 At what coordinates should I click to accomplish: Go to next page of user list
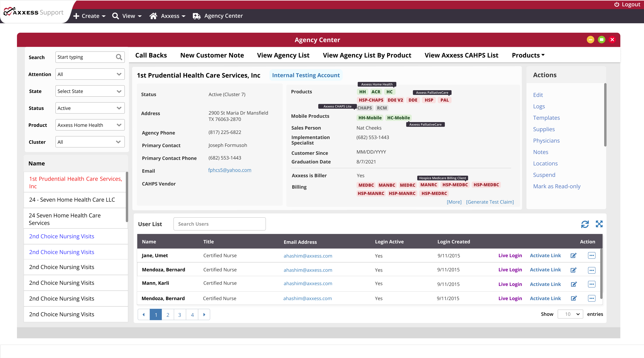click(x=204, y=314)
